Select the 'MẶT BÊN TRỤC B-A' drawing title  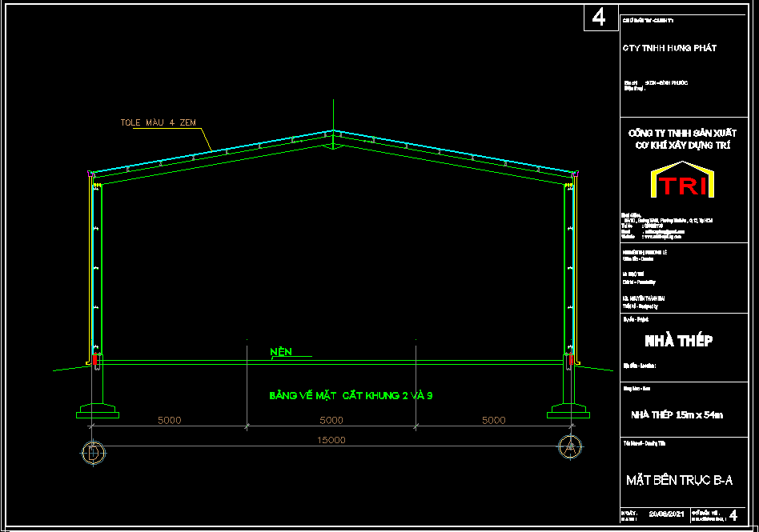coord(679,480)
